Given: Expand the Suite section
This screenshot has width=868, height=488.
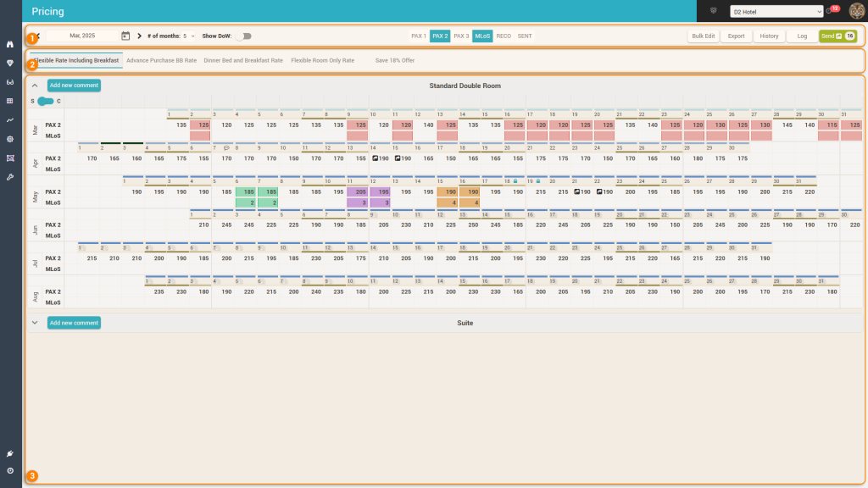Looking at the screenshot, I should 35,323.
